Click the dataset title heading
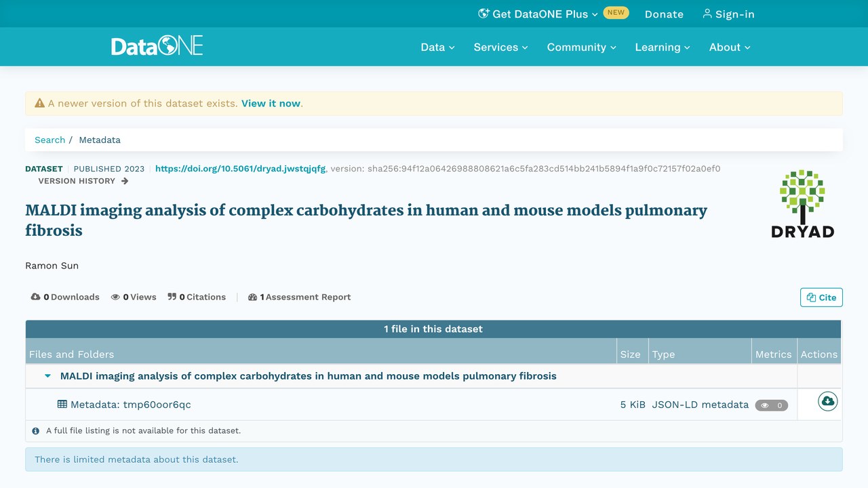This screenshot has width=868, height=488. (x=366, y=220)
